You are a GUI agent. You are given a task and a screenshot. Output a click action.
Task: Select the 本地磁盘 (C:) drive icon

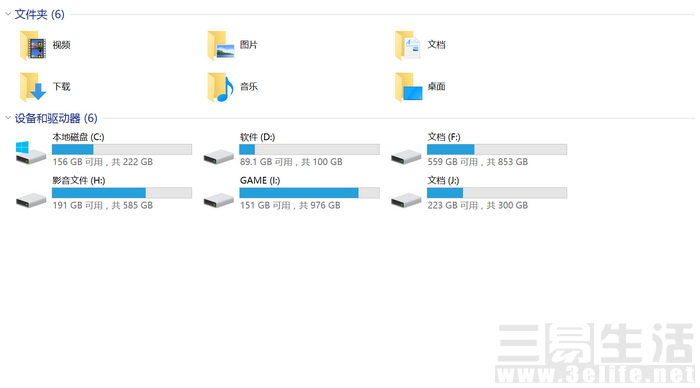(31, 152)
